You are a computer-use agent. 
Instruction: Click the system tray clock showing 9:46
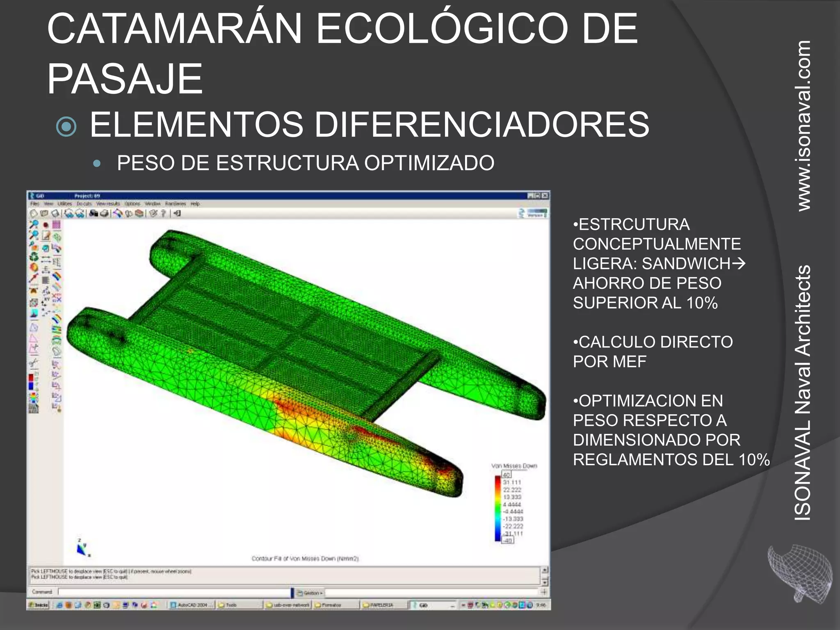pyautogui.click(x=541, y=605)
